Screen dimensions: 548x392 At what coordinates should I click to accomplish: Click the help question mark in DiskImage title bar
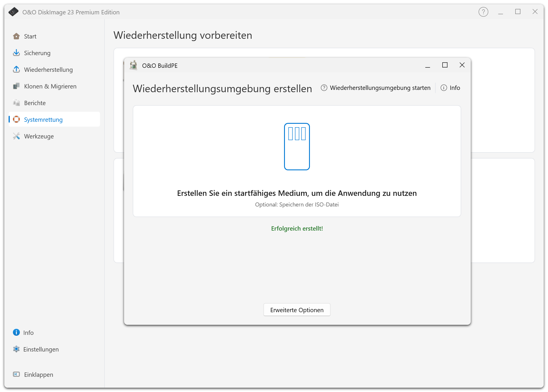pos(483,12)
